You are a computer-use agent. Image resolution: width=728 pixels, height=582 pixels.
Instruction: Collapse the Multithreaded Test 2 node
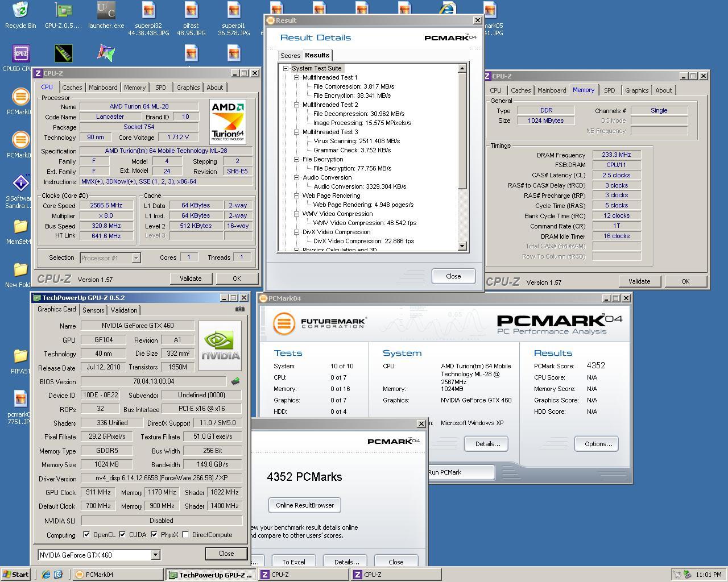(x=296, y=105)
